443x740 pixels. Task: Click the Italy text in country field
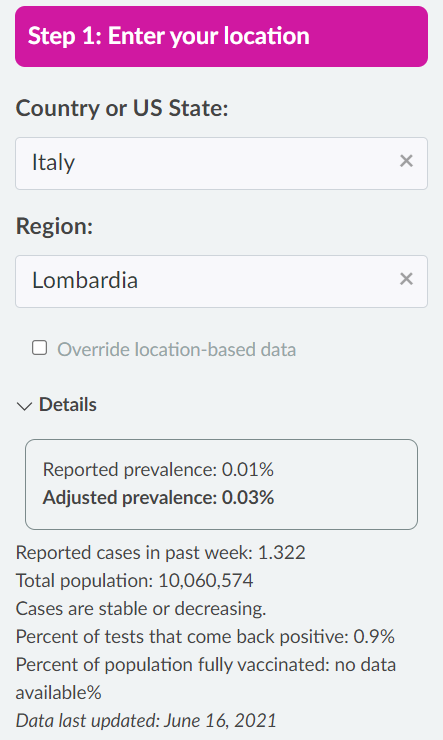[53, 163]
